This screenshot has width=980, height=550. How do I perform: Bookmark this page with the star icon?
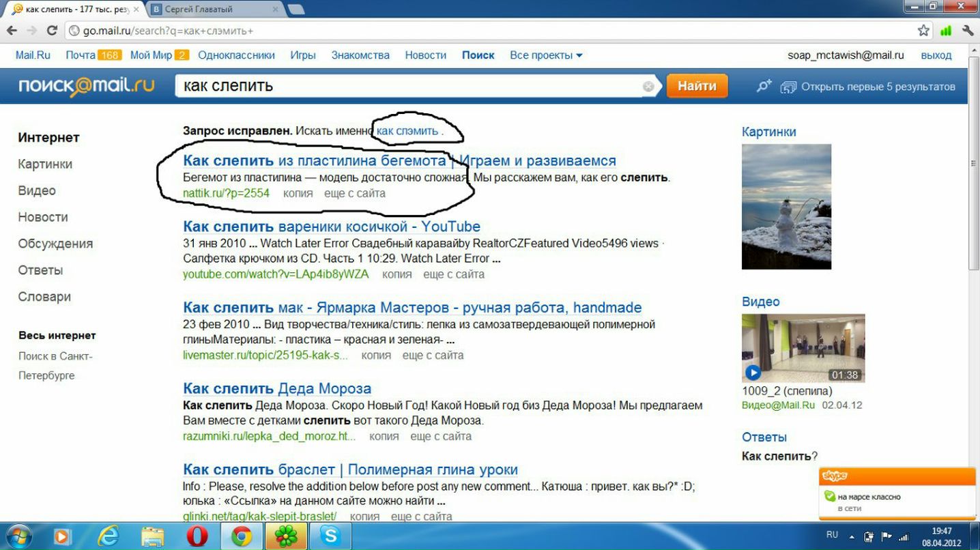923,31
